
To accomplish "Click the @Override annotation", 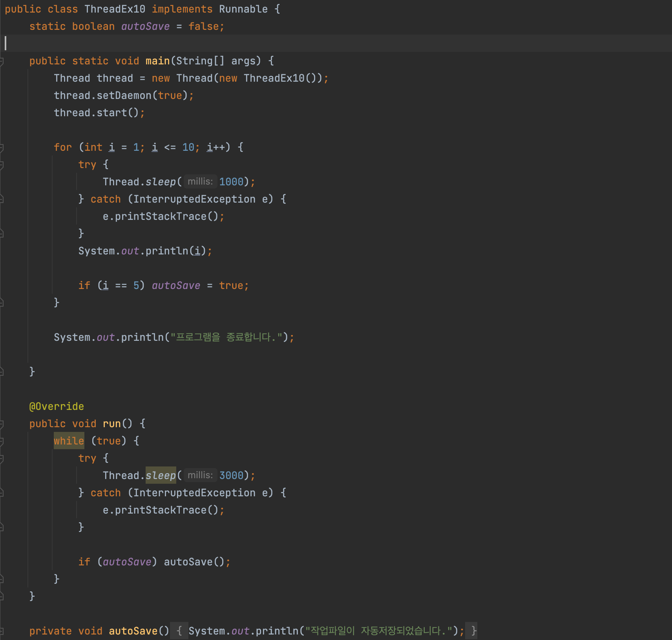I will tap(57, 406).
